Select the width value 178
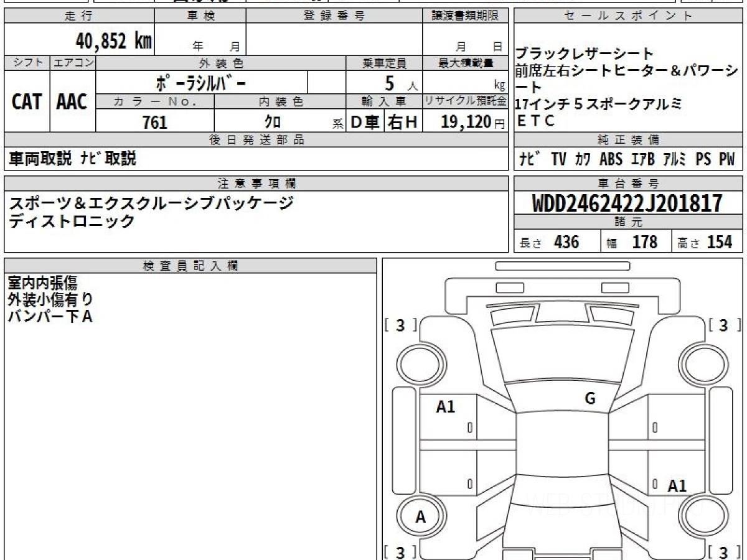Viewport: 747px width, 560px height. 644,242
